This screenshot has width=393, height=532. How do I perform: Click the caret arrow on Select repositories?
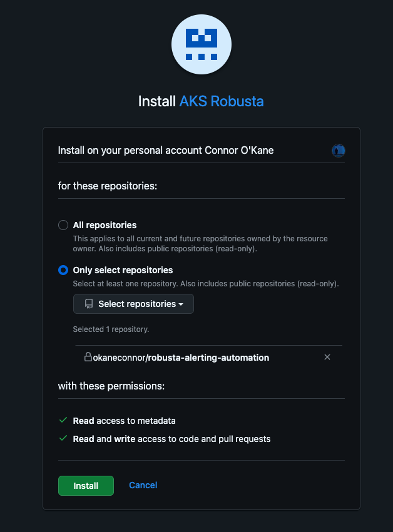tap(181, 304)
